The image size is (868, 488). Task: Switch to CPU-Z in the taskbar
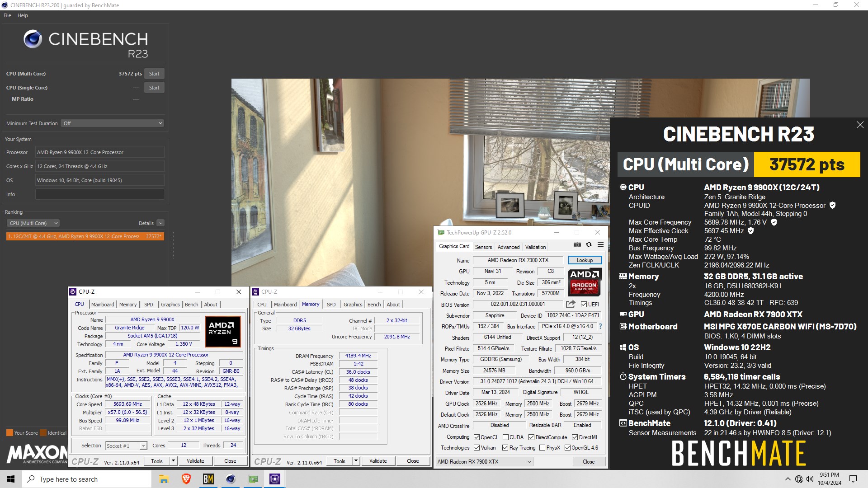(274, 479)
